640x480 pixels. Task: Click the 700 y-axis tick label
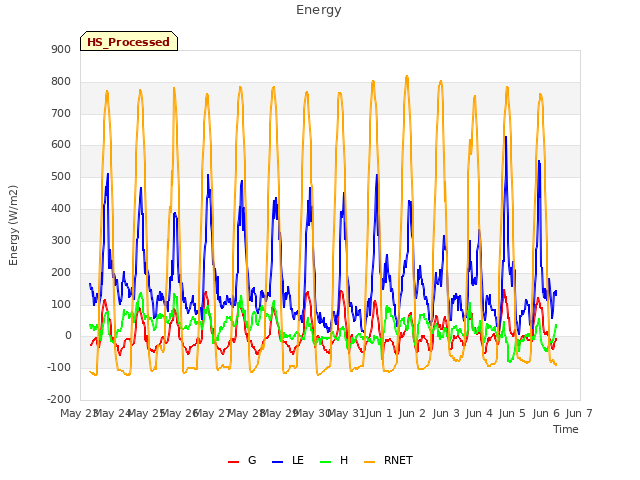click(61, 113)
